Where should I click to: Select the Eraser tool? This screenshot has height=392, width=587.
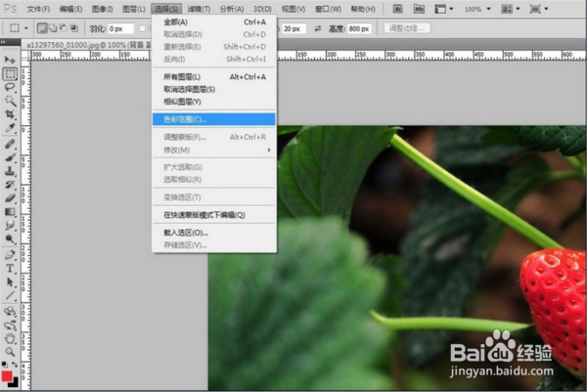pos(10,197)
